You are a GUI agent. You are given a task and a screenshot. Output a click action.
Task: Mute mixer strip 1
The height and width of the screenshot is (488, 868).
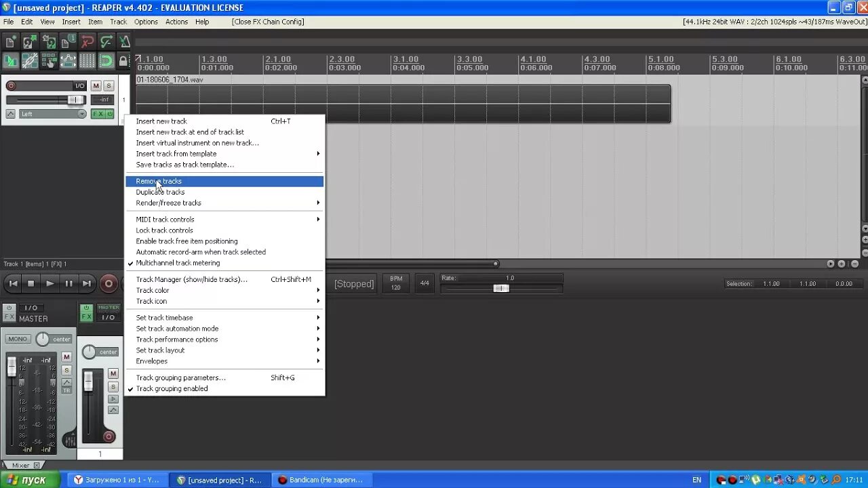(x=113, y=373)
